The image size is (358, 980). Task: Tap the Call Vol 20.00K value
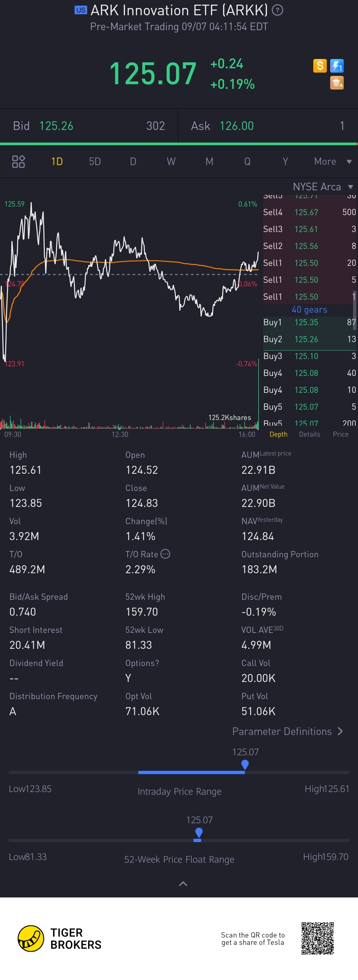pyautogui.click(x=258, y=678)
